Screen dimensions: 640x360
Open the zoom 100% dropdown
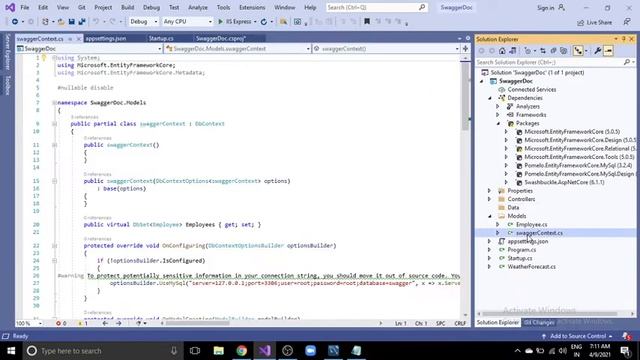coord(29,323)
